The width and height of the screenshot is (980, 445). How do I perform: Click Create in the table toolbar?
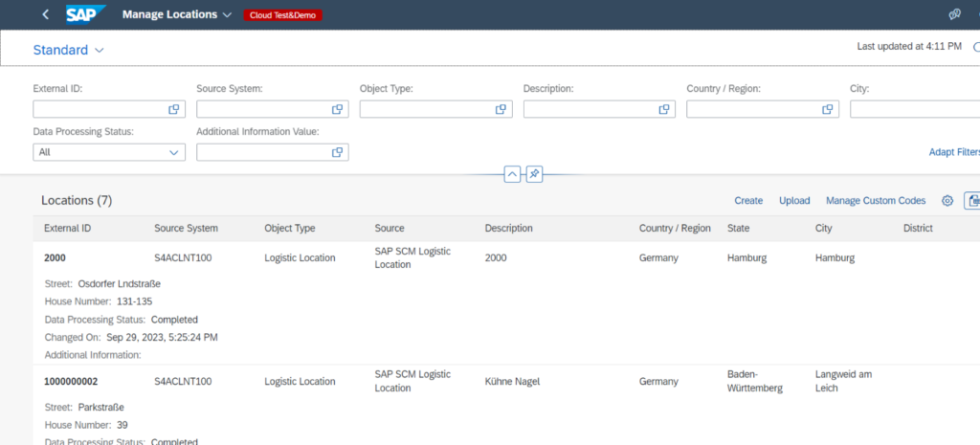748,201
